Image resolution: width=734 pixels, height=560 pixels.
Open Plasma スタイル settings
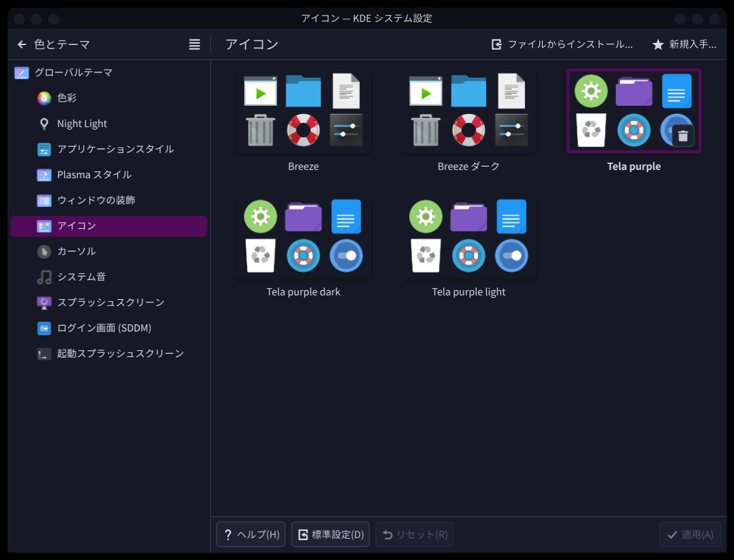(x=109, y=175)
